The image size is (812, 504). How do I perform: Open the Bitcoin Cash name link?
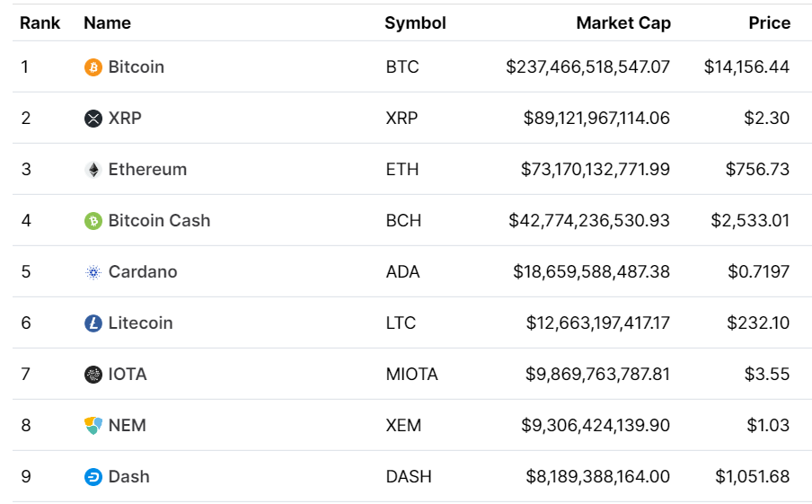[160, 221]
